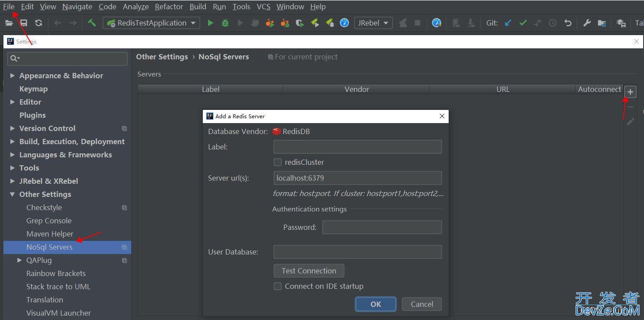
Task: Click the Synchronize refresh toolbar icon
Action: point(39,23)
